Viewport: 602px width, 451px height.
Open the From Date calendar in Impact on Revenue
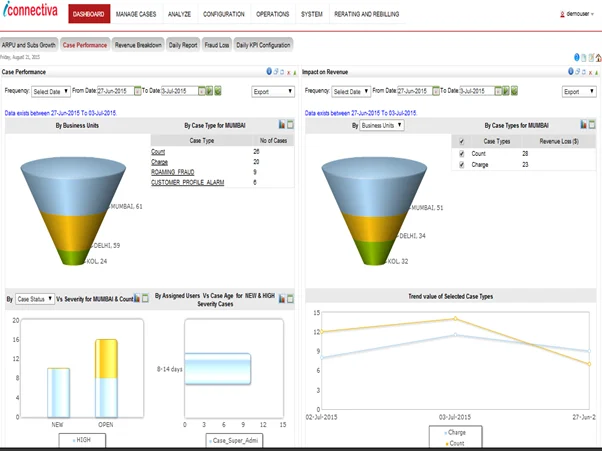pyautogui.click(x=436, y=91)
